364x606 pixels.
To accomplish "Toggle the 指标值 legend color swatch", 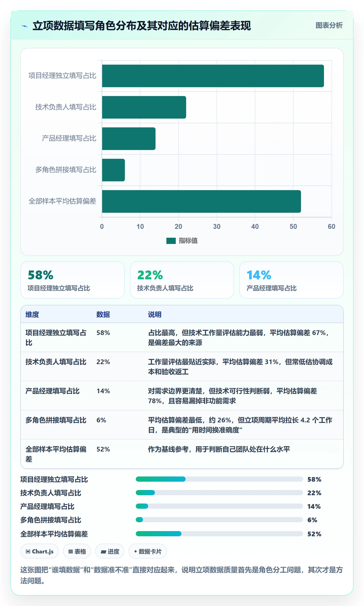I will pyautogui.click(x=171, y=241).
